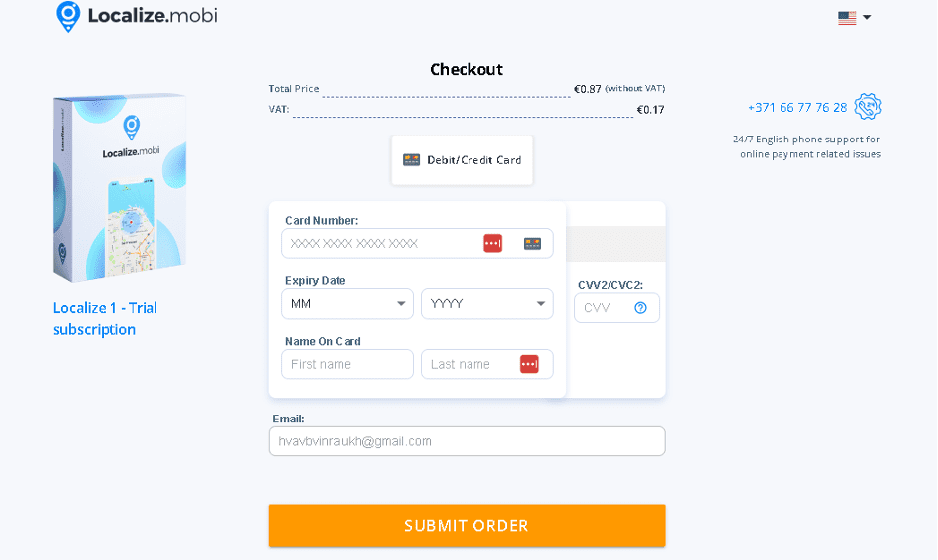Click the card icon on Debit/Credit Card tab
938x560 pixels.
coord(411,160)
